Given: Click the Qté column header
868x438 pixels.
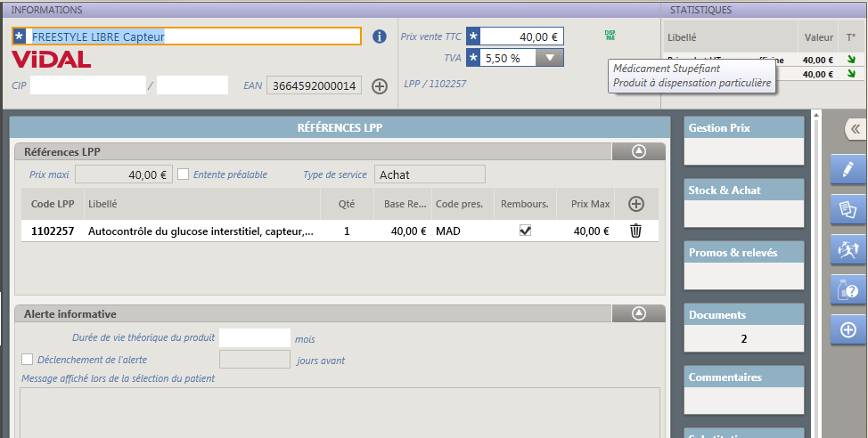Looking at the screenshot, I should [x=347, y=204].
